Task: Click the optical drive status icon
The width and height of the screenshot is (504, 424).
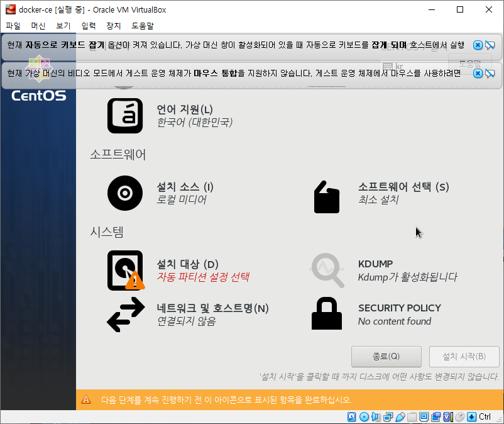Action: (x=364, y=417)
